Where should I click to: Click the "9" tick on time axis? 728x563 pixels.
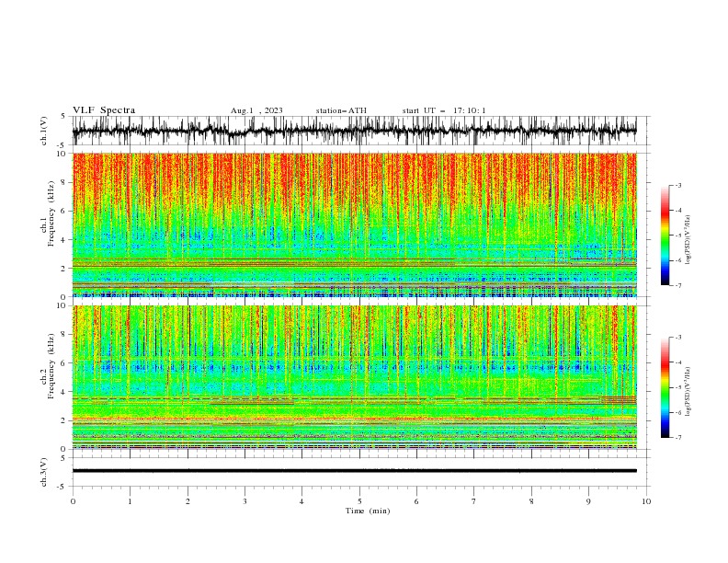pos(588,501)
